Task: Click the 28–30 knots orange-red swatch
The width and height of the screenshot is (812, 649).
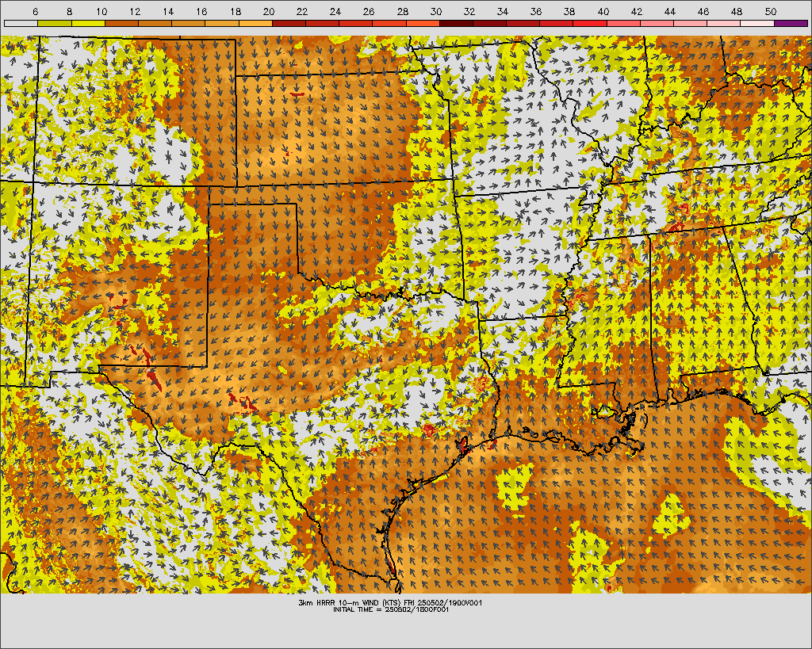Action: (423, 23)
